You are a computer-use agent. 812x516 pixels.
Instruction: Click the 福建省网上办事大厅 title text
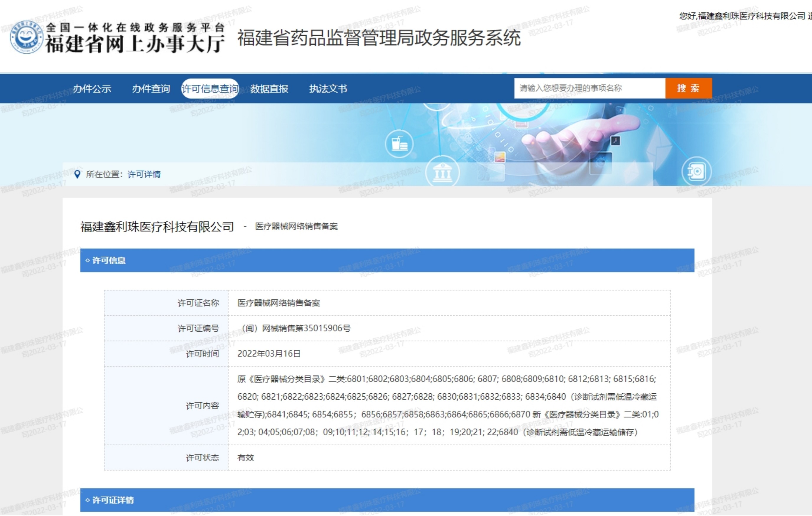135,44
